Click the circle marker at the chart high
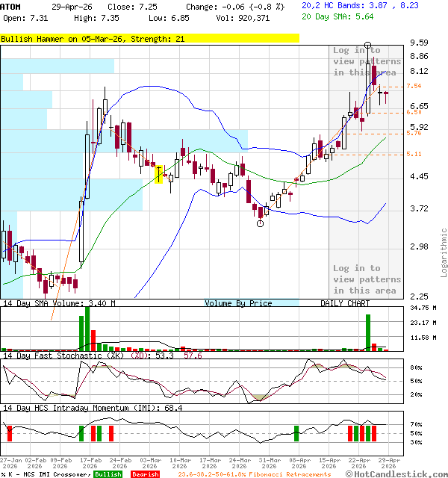This screenshot has height=478, width=448. coord(368,46)
